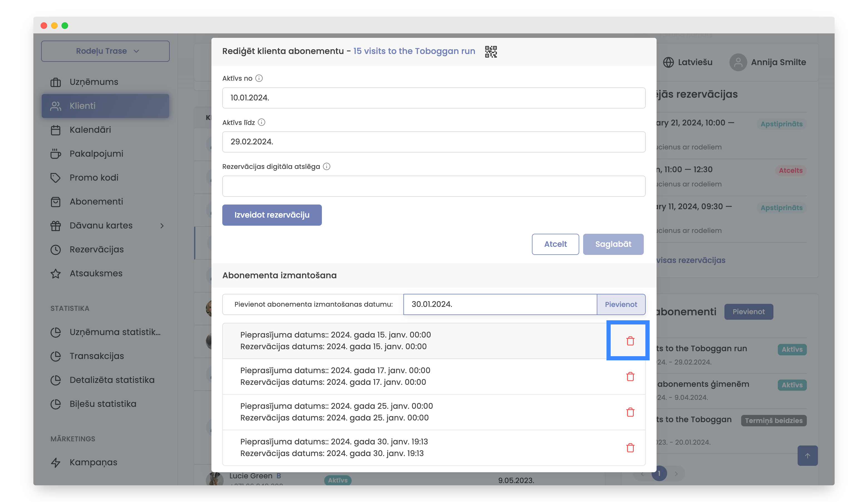This screenshot has width=868, height=502.
Task: Open Abonementi in the sidebar
Action: (x=96, y=201)
